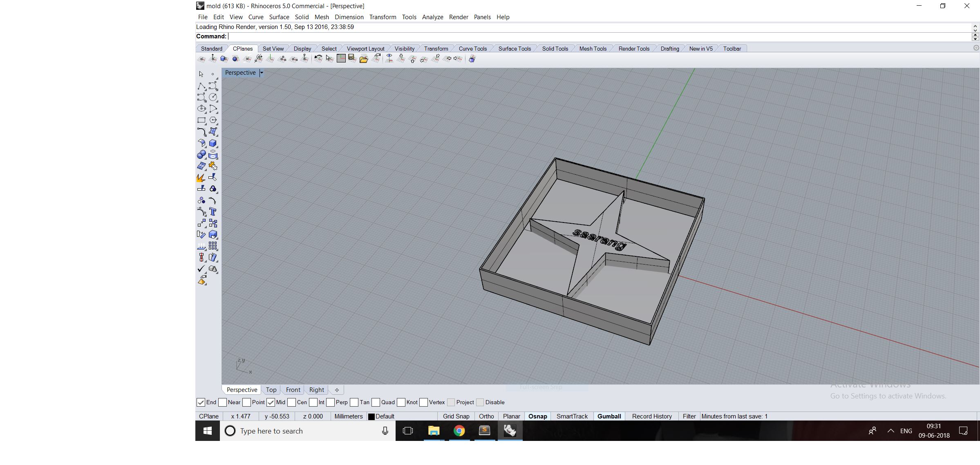Click the Set CPlane elevation arrow icon
The image size is (980, 465).
[x=213, y=59]
